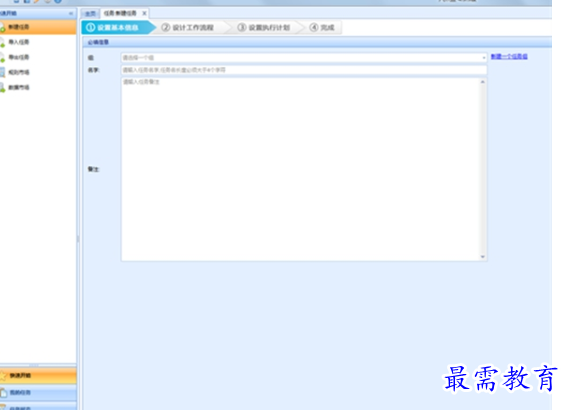Switch to the 主页 tab
The height and width of the screenshot is (410, 566).
point(90,14)
